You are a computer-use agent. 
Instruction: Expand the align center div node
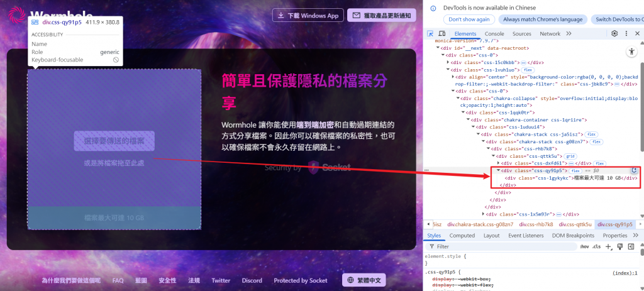[x=453, y=77]
